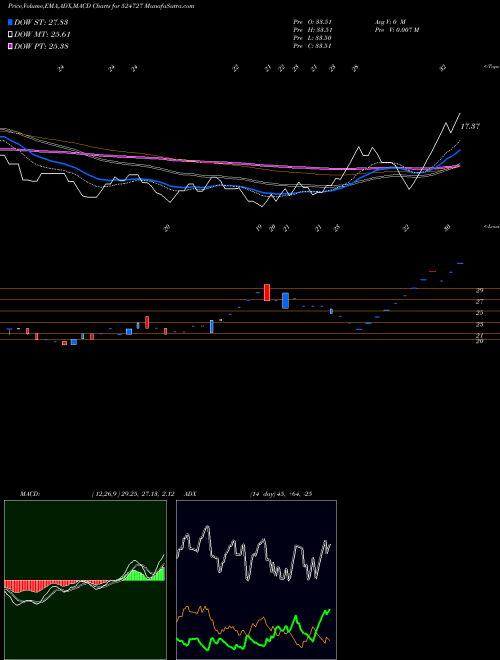Select the 'DOW PT: 25.38' legend label

pos(41,46)
